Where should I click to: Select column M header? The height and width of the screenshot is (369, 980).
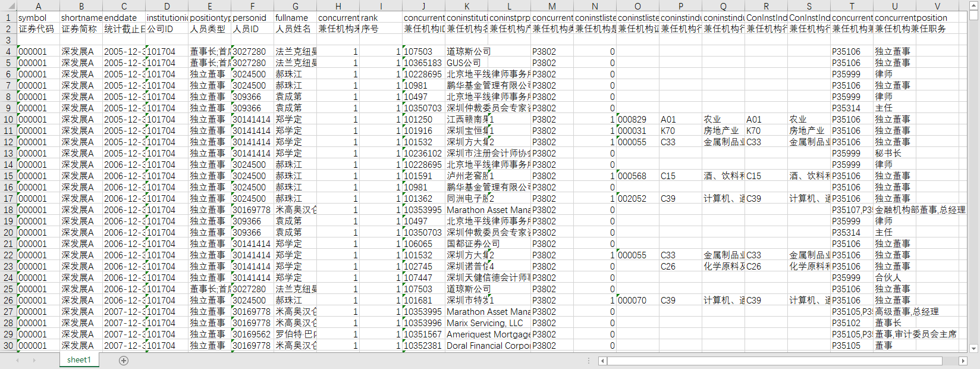552,6
